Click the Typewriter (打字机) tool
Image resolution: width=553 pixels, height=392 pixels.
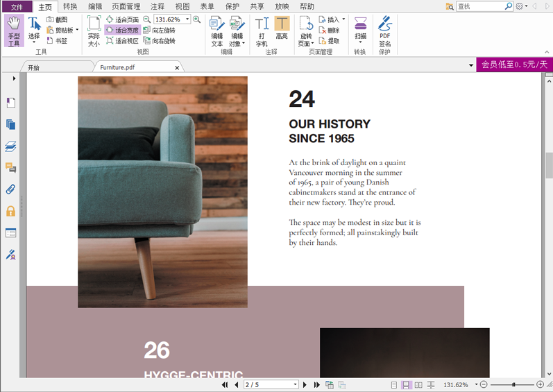click(262, 31)
